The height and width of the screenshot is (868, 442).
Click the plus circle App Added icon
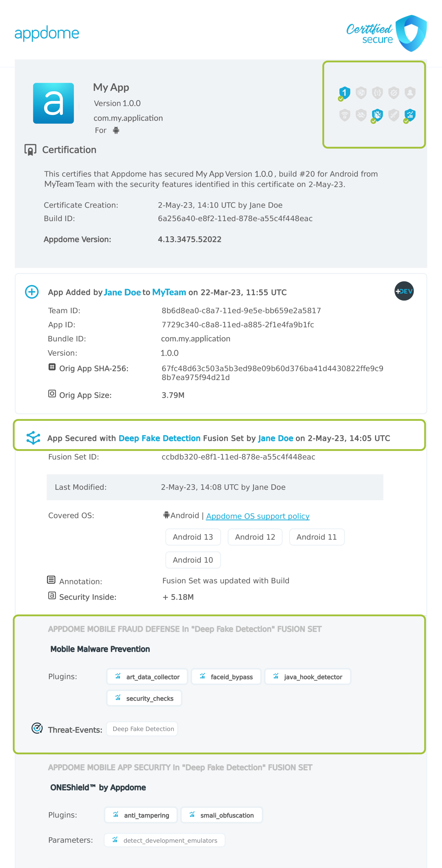coord(32,292)
